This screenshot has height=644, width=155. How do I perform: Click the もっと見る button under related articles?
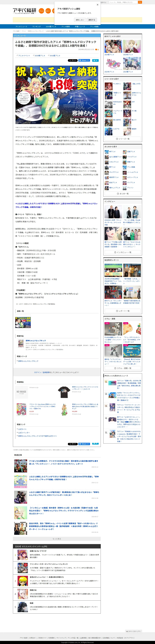tap(57, 539)
